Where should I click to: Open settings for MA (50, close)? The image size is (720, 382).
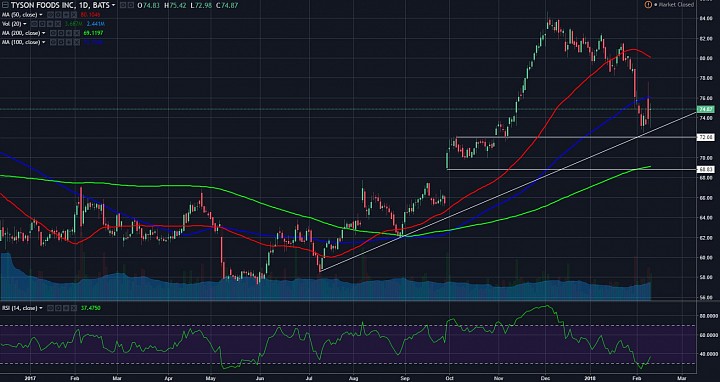(x=58, y=15)
